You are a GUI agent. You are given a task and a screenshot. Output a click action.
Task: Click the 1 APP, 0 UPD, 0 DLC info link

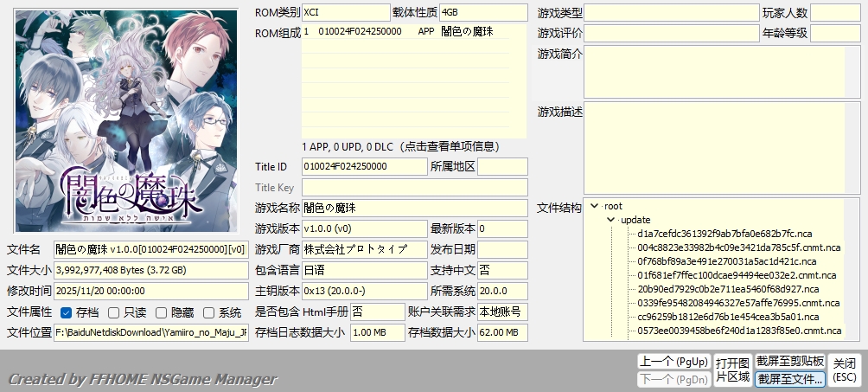pyautogui.click(x=401, y=146)
